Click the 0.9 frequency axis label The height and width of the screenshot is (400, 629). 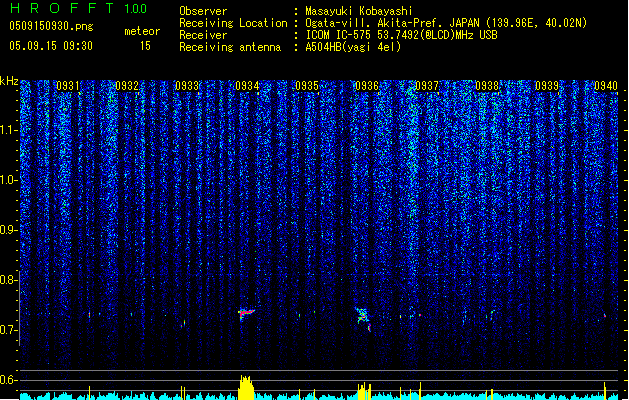[9, 230]
